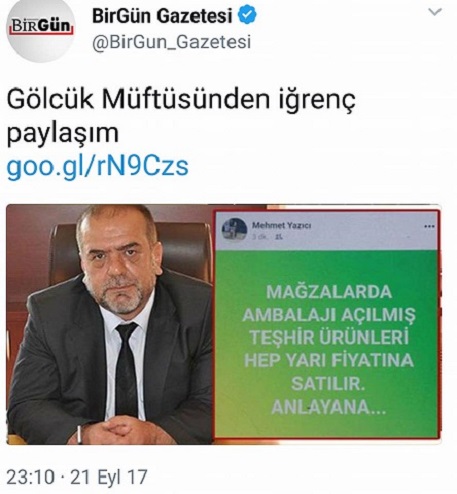Follow the goo.gl/rN9Czs short link
Image resolution: width=457 pixels, height=494 pixels.
[97, 166]
